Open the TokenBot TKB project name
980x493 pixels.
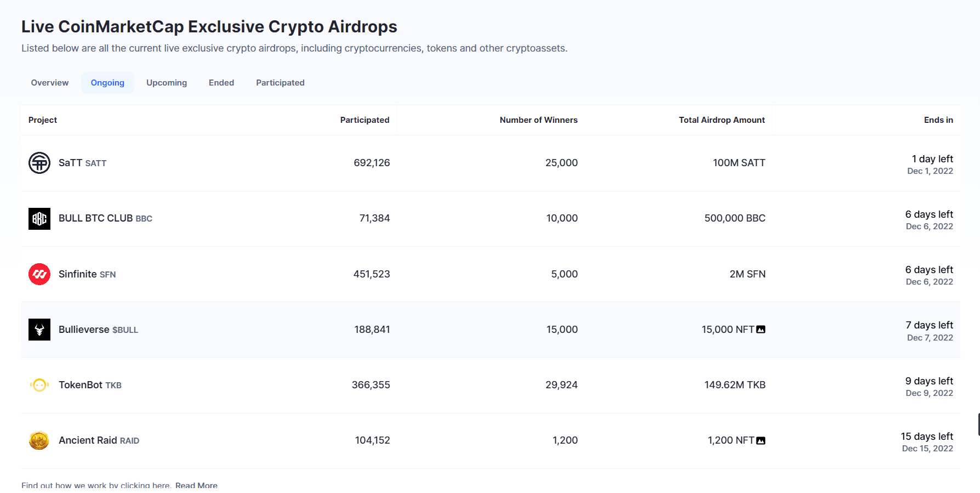click(90, 385)
